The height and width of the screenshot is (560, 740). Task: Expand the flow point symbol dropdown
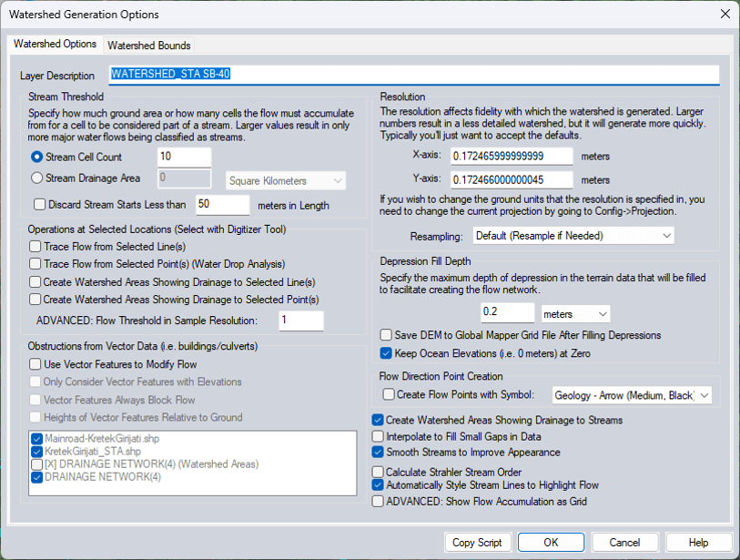click(632, 394)
